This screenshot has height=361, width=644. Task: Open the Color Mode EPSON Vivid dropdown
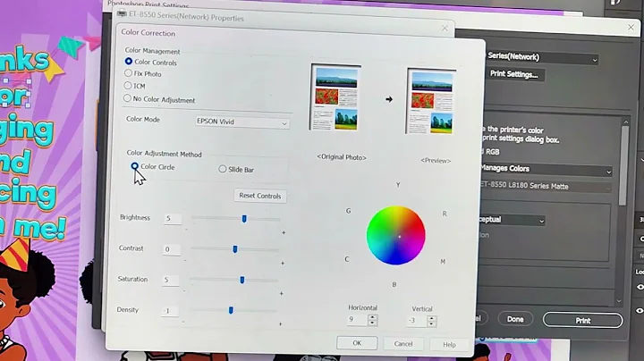[241, 122]
